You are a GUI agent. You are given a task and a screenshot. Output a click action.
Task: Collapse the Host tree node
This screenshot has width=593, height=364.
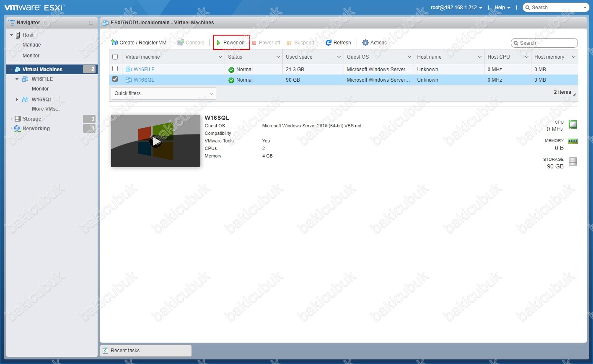click(11, 35)
